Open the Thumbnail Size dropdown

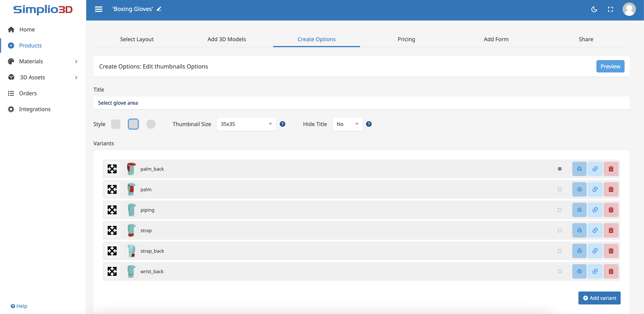point(246,124)
